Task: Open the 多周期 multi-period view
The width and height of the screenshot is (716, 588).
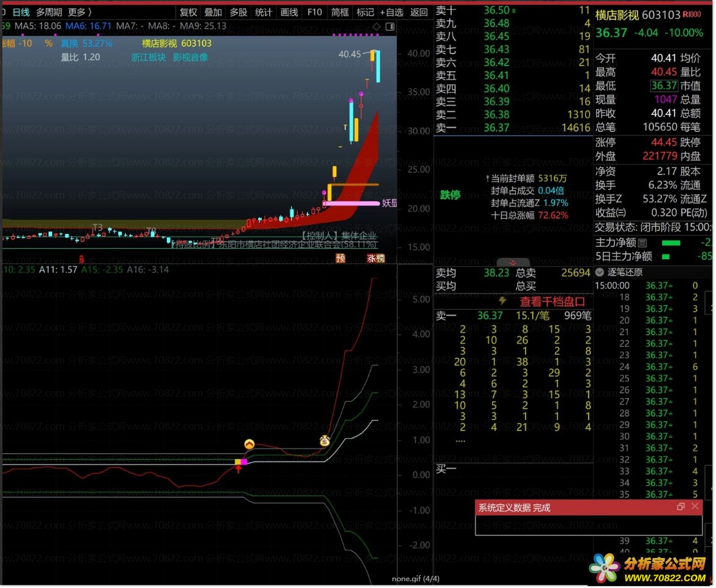Action: coord(49,12)
